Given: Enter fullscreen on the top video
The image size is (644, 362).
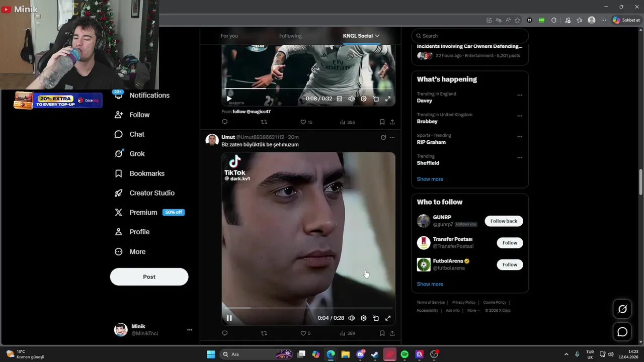Looking at the screenshot, I should click(388, 99).
